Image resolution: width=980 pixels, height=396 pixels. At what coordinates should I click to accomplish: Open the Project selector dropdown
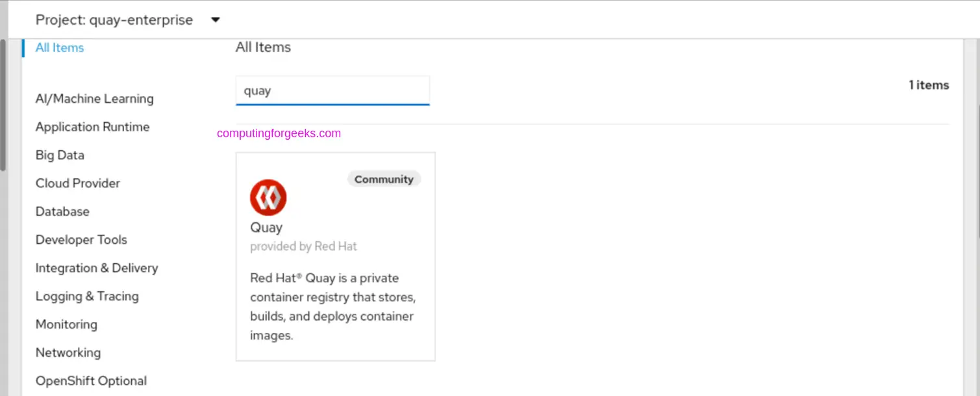tap(115, 20)
